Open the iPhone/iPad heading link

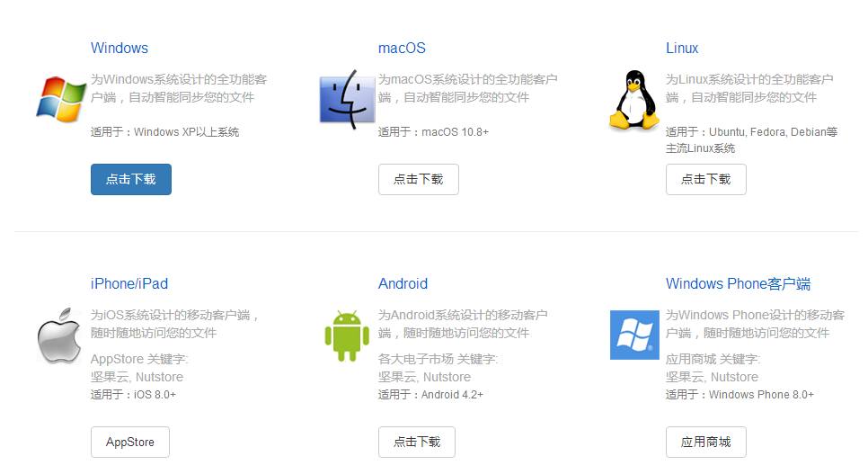click(129, 284)
